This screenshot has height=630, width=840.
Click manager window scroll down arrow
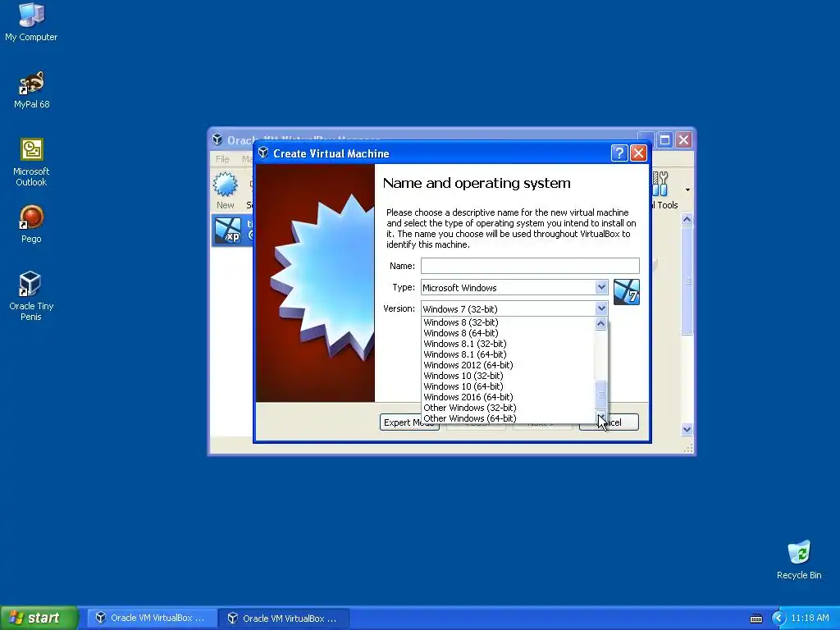point(687,429)
